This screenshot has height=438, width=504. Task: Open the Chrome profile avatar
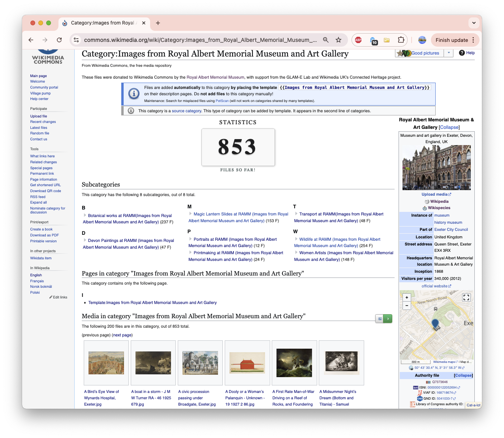click(x=422, y=40)
